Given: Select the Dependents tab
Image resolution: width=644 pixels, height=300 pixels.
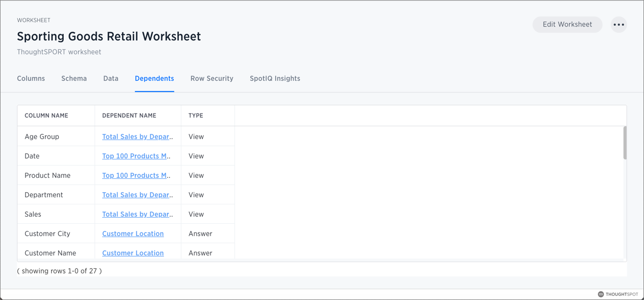Looking at the screenshot, I should coord(154,79).
